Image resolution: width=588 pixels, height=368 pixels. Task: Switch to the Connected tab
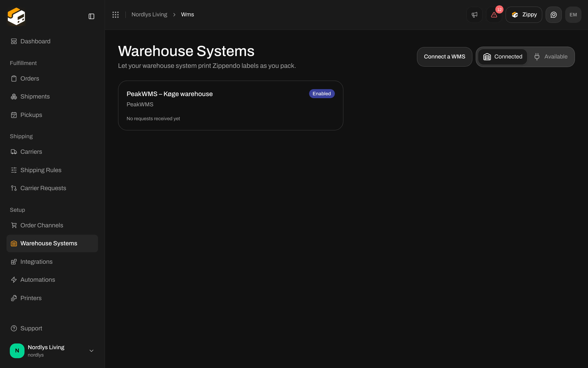pos(502,57)
